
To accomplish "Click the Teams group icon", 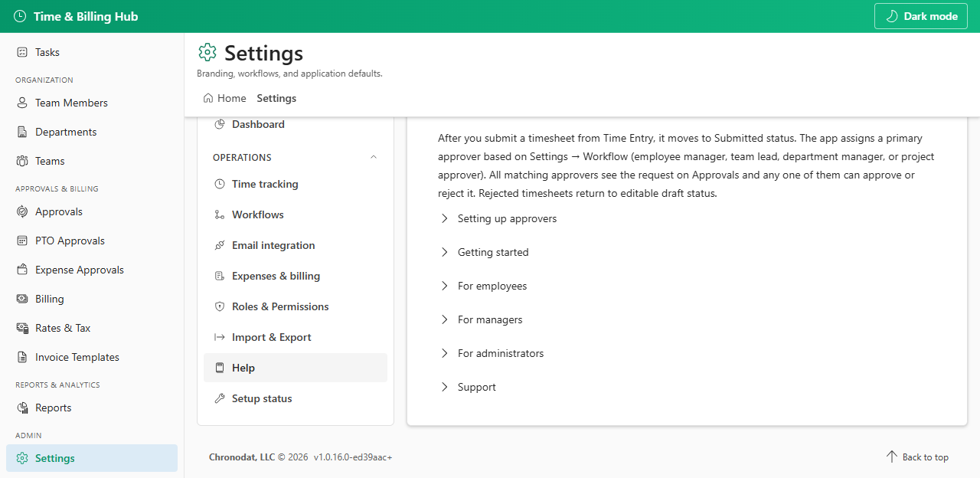I will pyautogui.click(x=22, y=161).
